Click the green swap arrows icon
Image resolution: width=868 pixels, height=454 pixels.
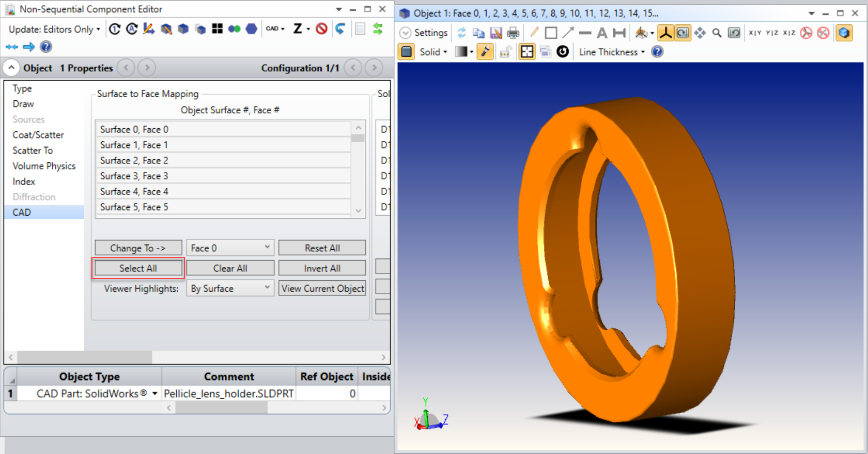pyautogui.click(x=378, y=29)
